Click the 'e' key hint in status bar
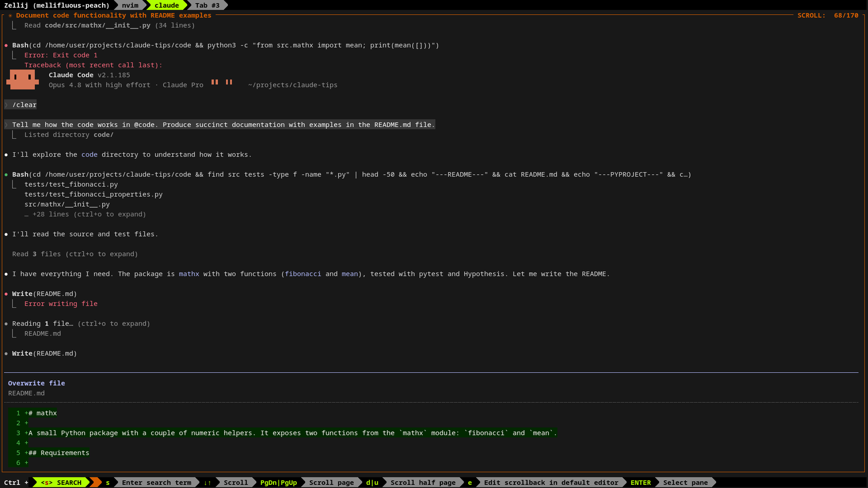This screenshot has height=488, width=868. 470,483
